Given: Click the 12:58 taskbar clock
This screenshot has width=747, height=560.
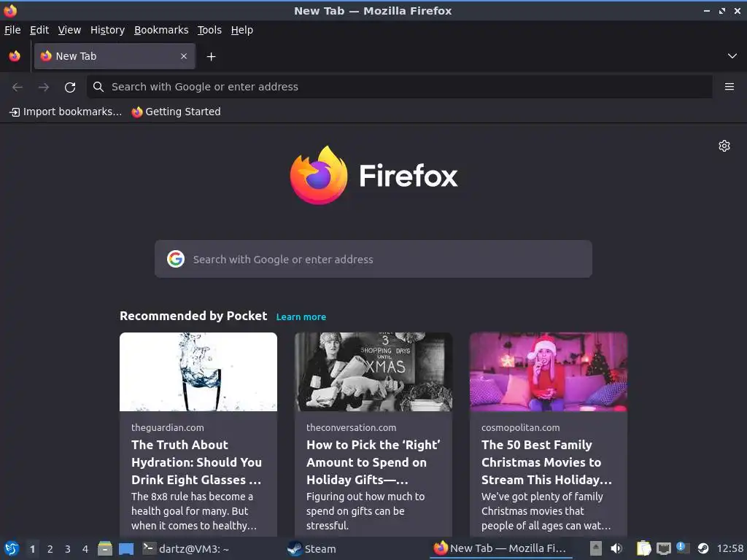Looking at the screenshot, I should [x=729, y=549].
